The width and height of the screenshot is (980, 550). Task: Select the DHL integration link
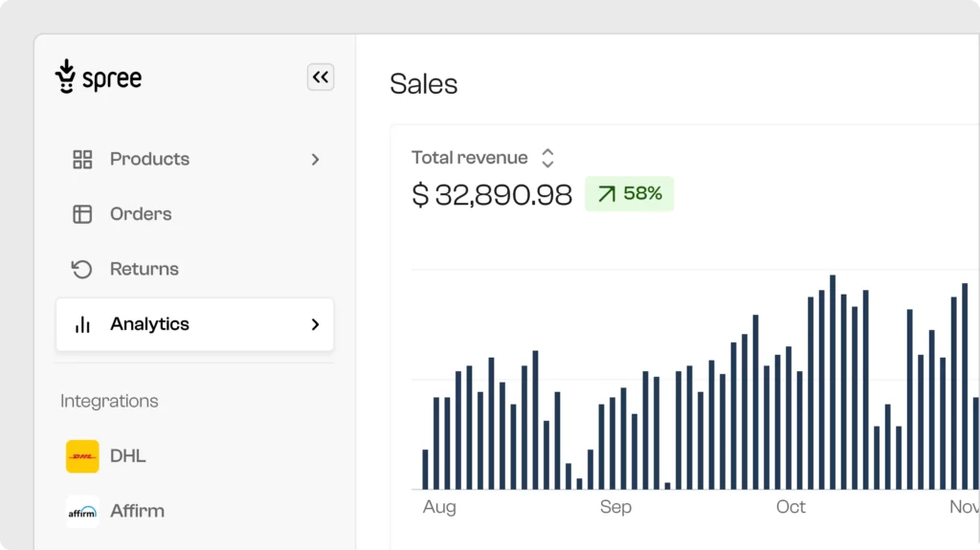128,456
